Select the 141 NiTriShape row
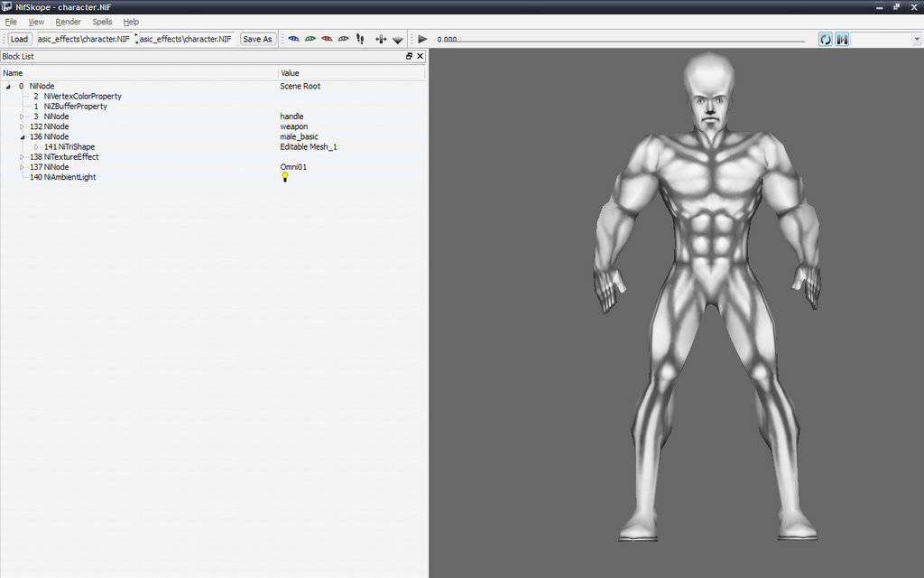Screen dimensions: 924x578 coord(69,147)
